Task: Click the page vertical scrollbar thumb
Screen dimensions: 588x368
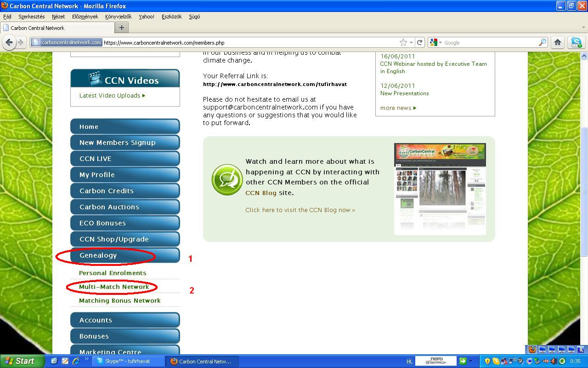Action: coord(584,191)
